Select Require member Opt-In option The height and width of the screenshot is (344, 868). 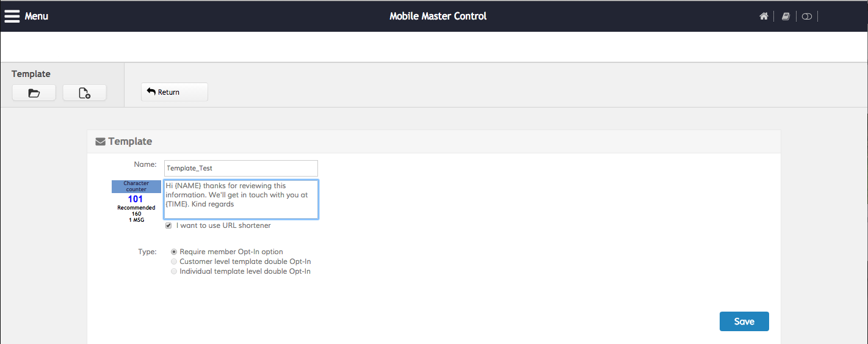click(174, 252)
